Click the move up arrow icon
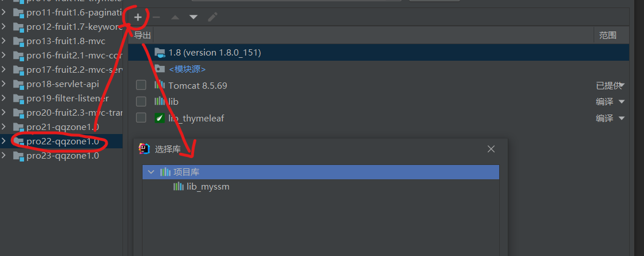The image size is (644, 256). pos(175,18)
